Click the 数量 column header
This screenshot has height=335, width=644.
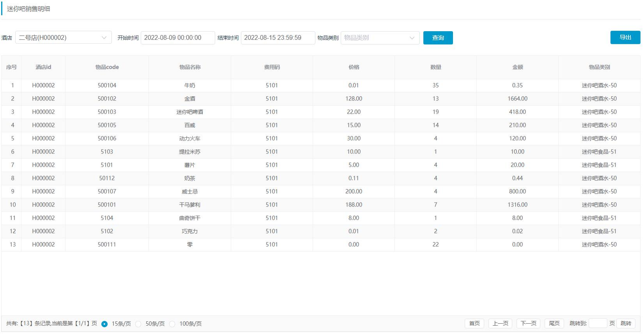tap(435, 67)
